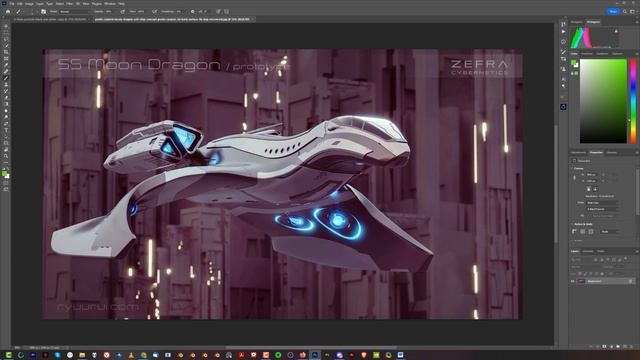Click the create new layer icon
This screenshot has width=640, height=360.
[624, 346]
